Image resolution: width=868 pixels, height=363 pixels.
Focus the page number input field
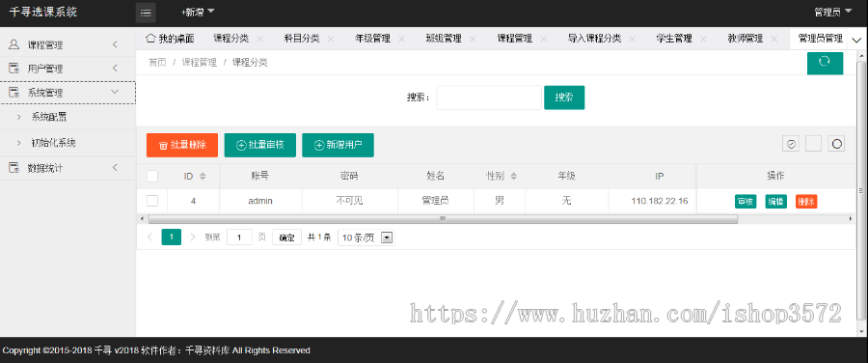tap(240, 237)
